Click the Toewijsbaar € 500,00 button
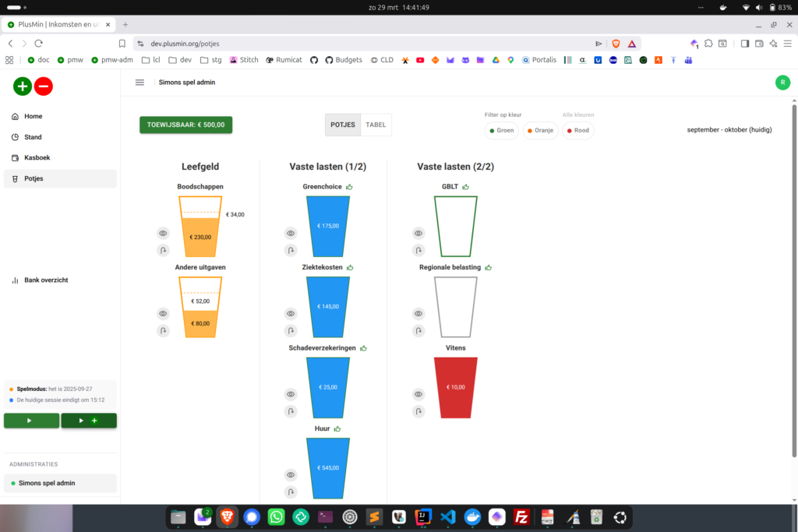This screenshot has width=798, height=532. coord(185,125)
